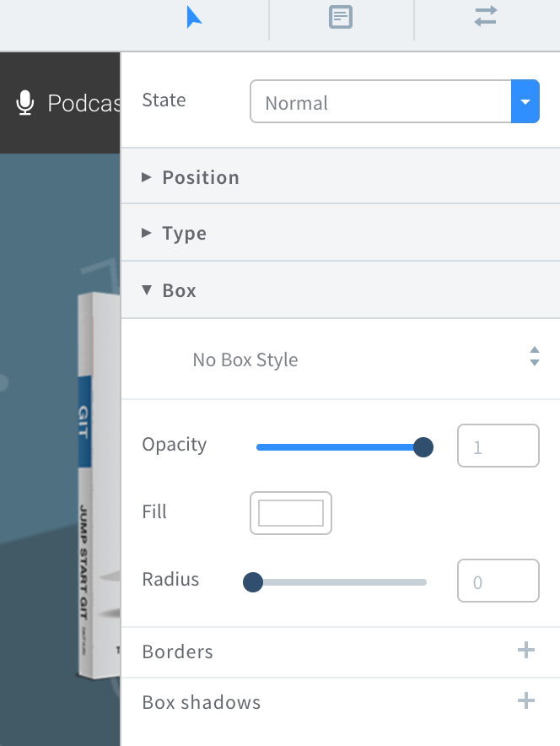The image size is (560, 746).
Task: Open the State dropdown arrow
Action: pyautogui.click(x=525, y=101)
